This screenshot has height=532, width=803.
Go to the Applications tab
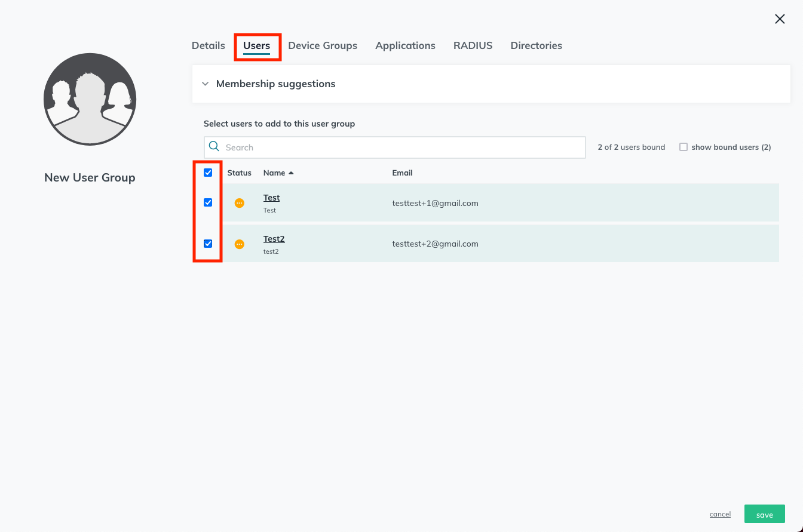(405, 45)
